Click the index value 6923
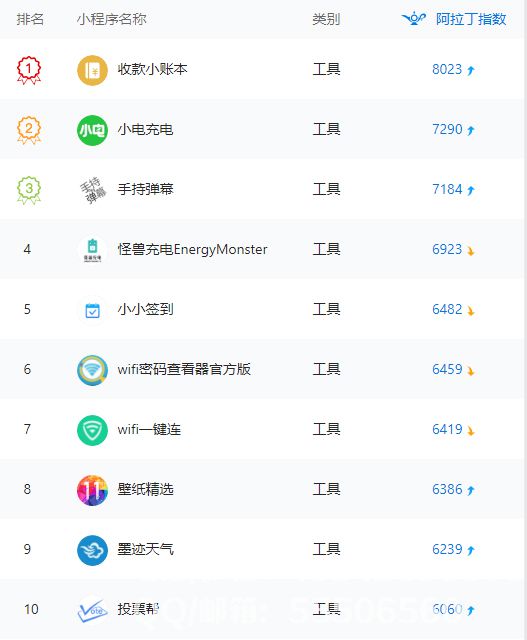This screenshot has width=527, height=640. 447,249
